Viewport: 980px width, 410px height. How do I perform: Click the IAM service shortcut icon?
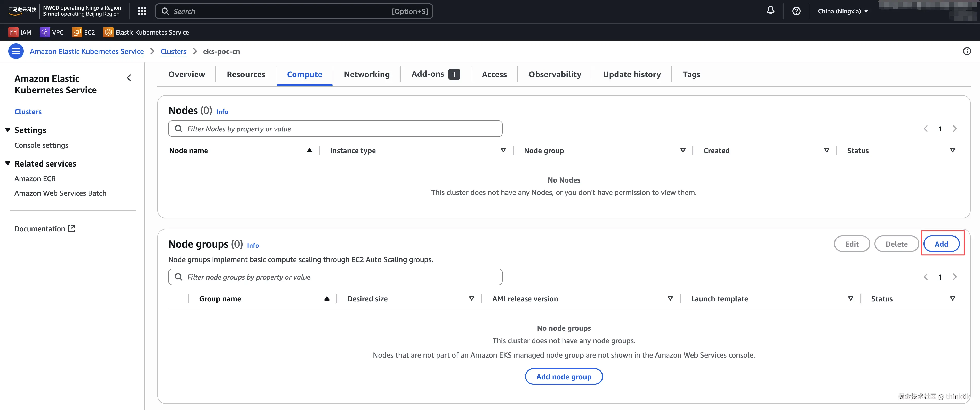(13, 32)
